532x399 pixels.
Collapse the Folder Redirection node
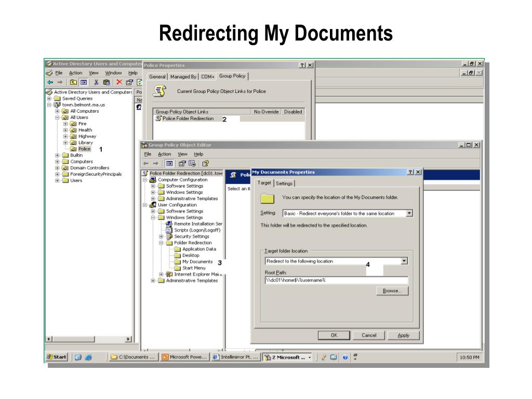point(162,243)
